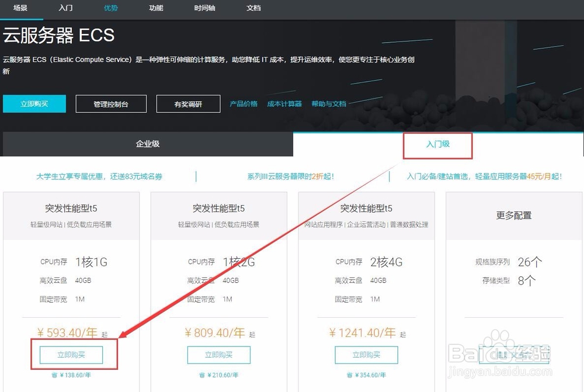Click 立即购买 under the 1核2G plan

pos(218,355)
